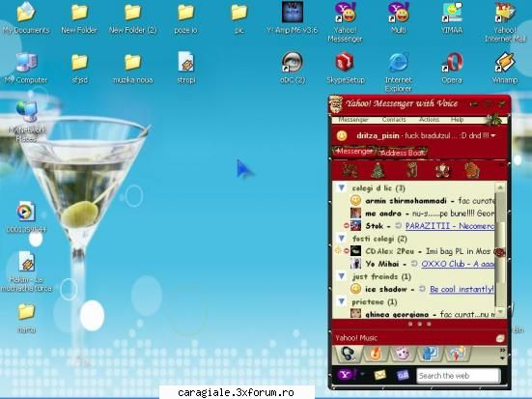532x399 pixels.
Task: Launch Y! Amp M6 v3.6 shortcut
Action: point(293,18)
